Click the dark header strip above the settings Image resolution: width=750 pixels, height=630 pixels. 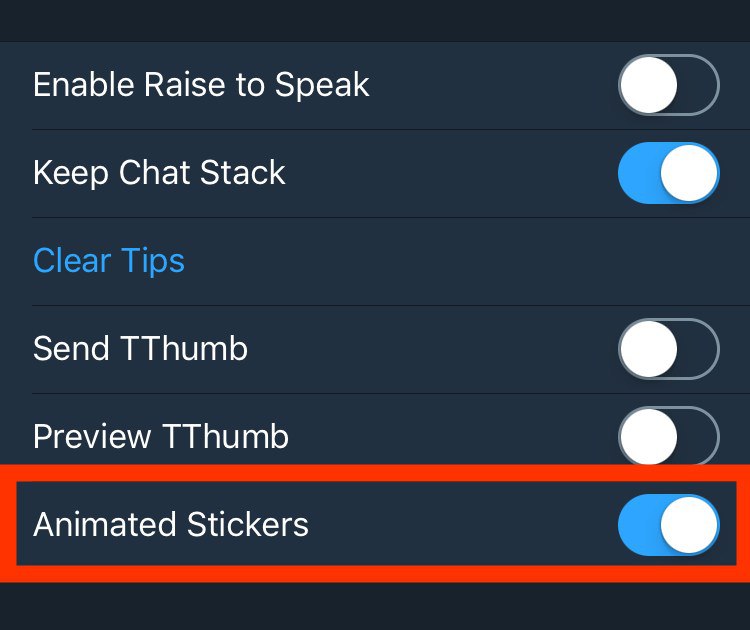[375, 20]
